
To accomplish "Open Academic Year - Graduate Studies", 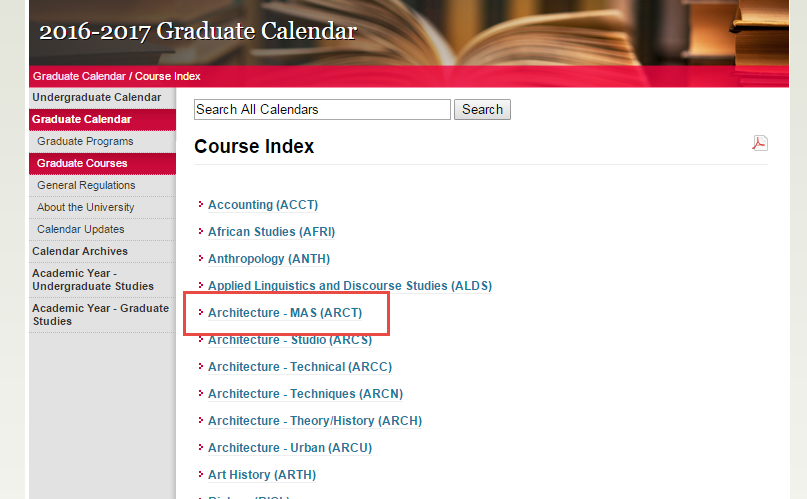I will [x=100, y=314].
